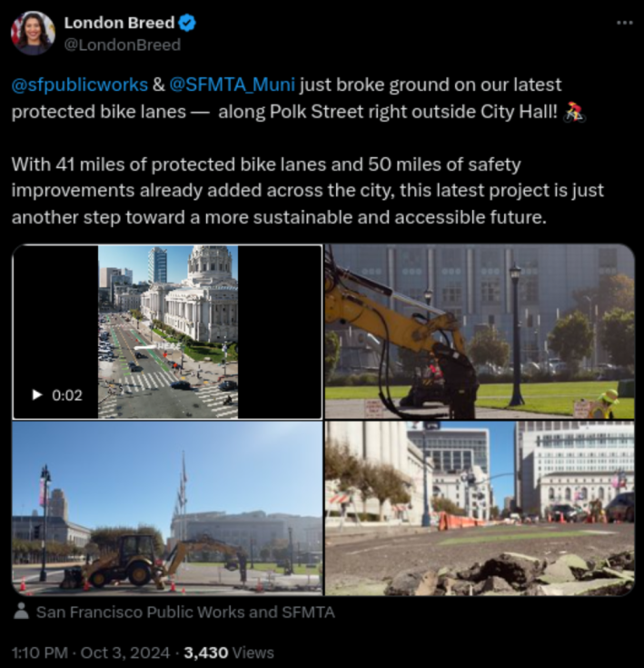Click the paragraph mentioning 41 miles
The image size is (644, 668).
(307, 191)
